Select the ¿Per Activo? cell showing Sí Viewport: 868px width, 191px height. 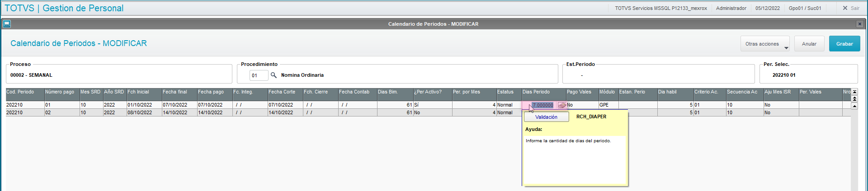pos(432,105)
